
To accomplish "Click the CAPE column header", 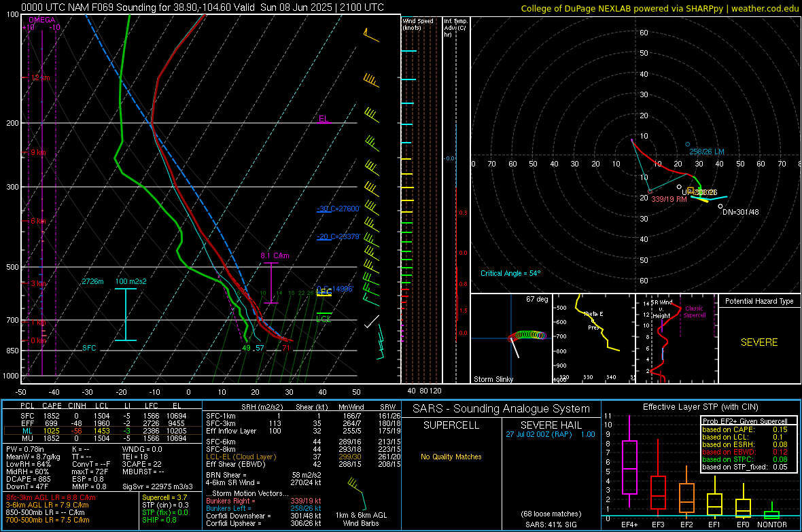I will coord(52,406).
